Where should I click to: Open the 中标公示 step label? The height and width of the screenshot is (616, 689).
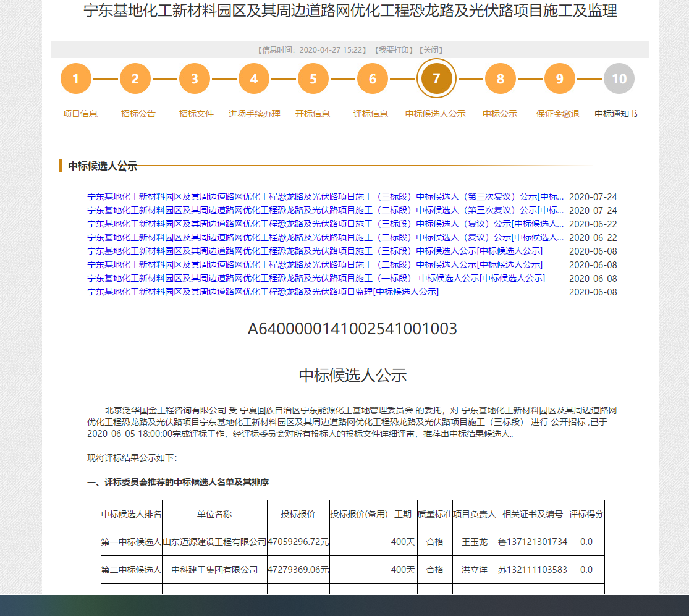point(500,114)
